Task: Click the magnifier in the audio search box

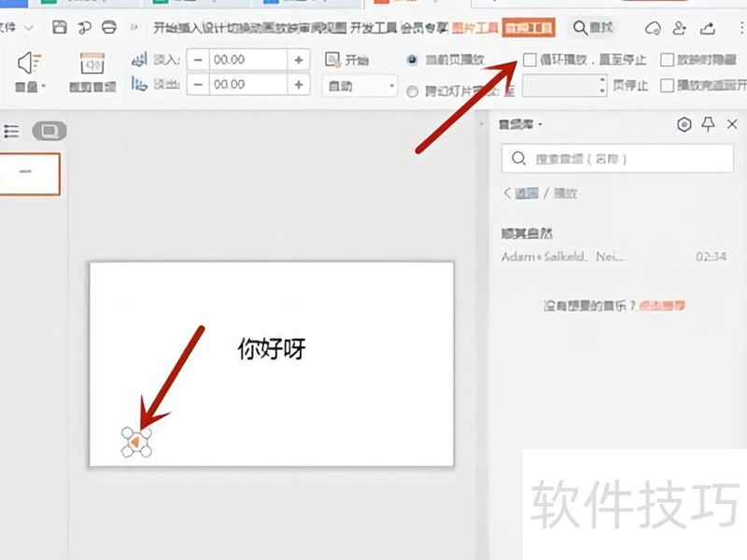Action: pyautogui.click(x=518, y=158)
